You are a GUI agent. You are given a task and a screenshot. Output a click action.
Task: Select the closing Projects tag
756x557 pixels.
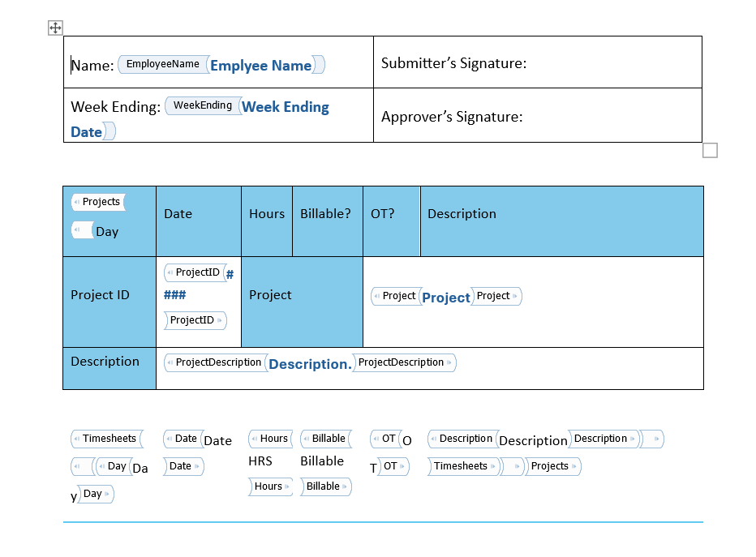coord(553,466)
